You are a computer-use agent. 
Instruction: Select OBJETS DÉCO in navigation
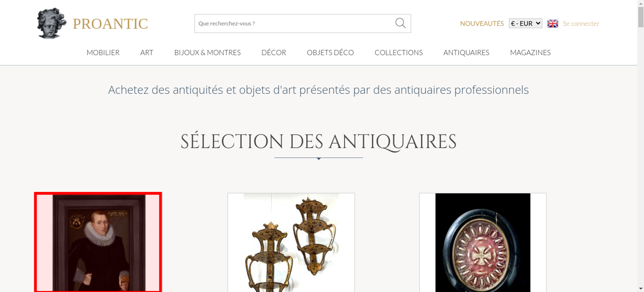330,52
